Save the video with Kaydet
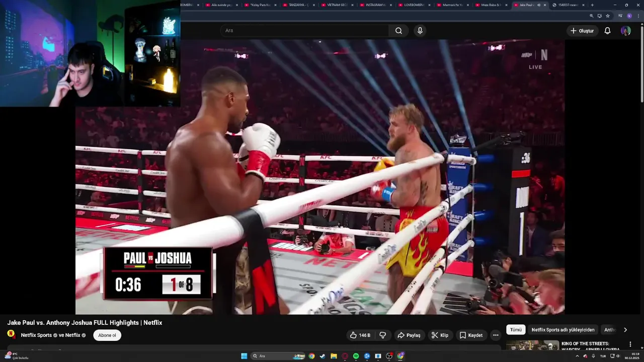 point(470,335)
